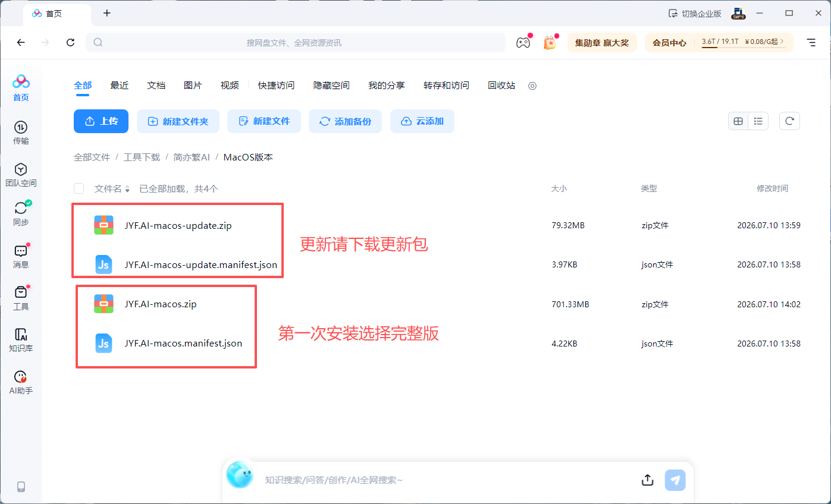Image resolution: width=831 pixels, height=504 pixels.
Task: Click the 修改时间 column header
Action: click(x=772, y=188)
